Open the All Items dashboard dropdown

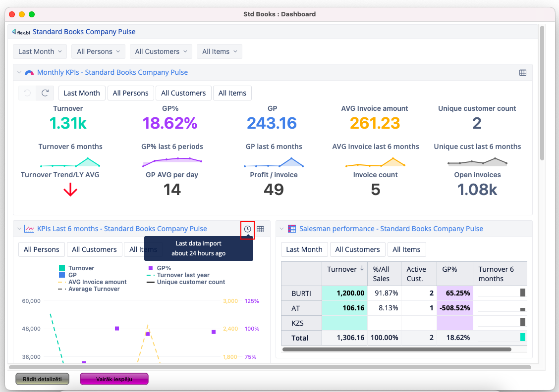click(x=220, y=51)
